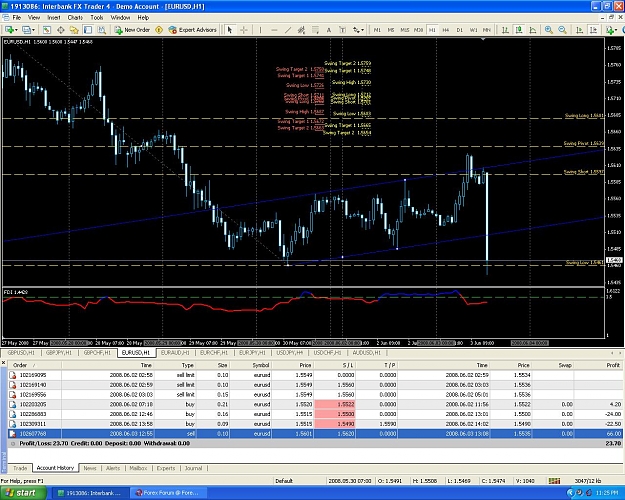Viewport: 625px width, 500px height.
Task: Click the yellow diamond info icon
Action: (x=159, y=30)
